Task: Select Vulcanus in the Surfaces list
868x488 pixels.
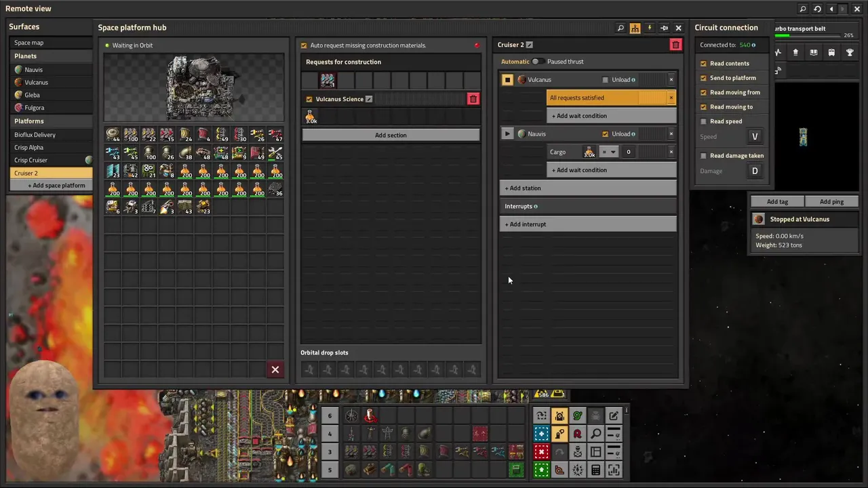Action: point(52,82)
